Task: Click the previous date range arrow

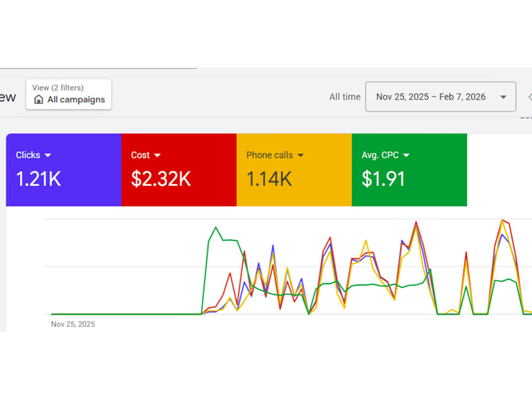Action: tap(530, 97)
